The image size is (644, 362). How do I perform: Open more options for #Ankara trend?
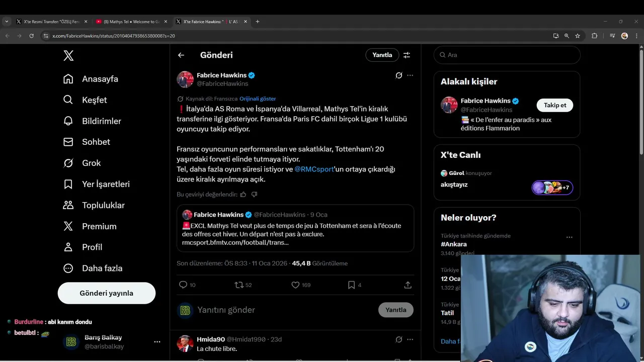point(569,237)
